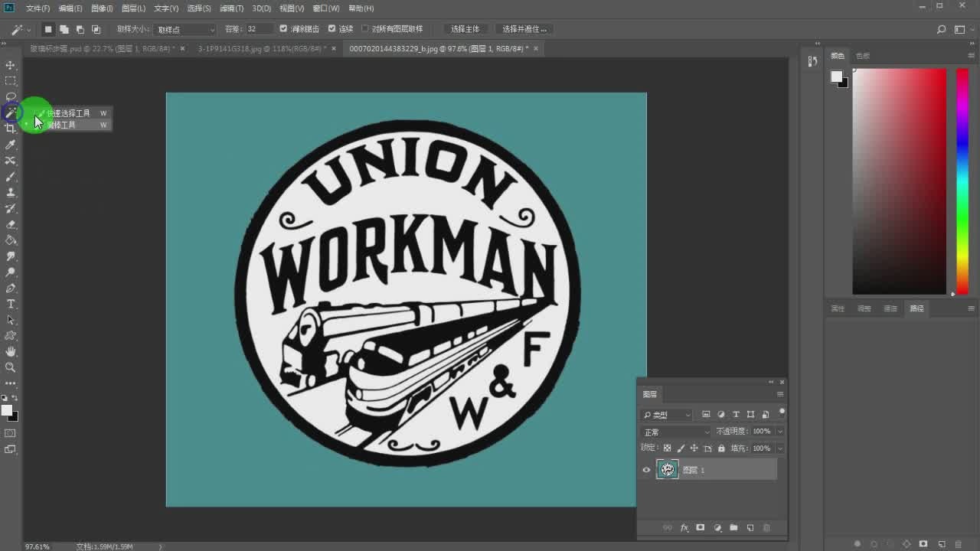Filter layers by type layer icon

[x=736, y=415]
